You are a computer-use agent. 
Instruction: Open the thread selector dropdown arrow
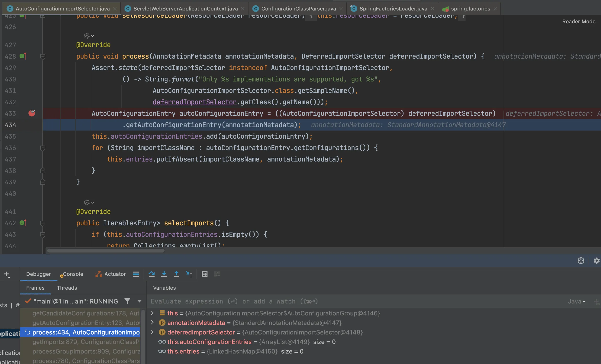pyautogui.click(x=139, y=301)
